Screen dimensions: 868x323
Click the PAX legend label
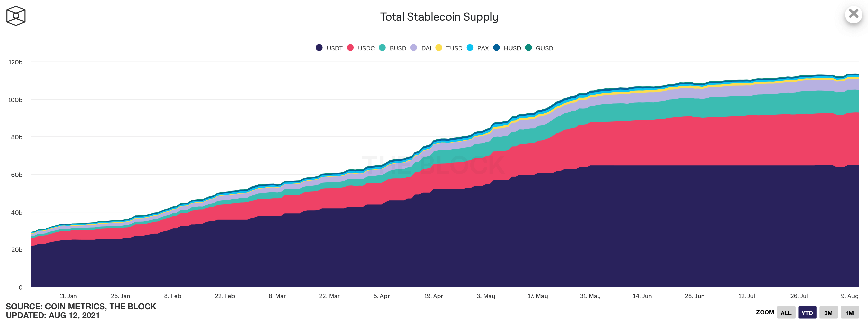point(483,48)
